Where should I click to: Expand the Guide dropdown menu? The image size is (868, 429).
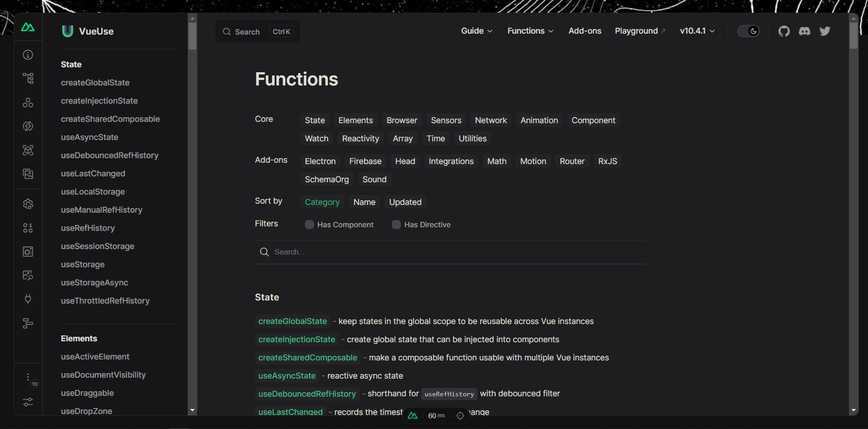[477, 31]
